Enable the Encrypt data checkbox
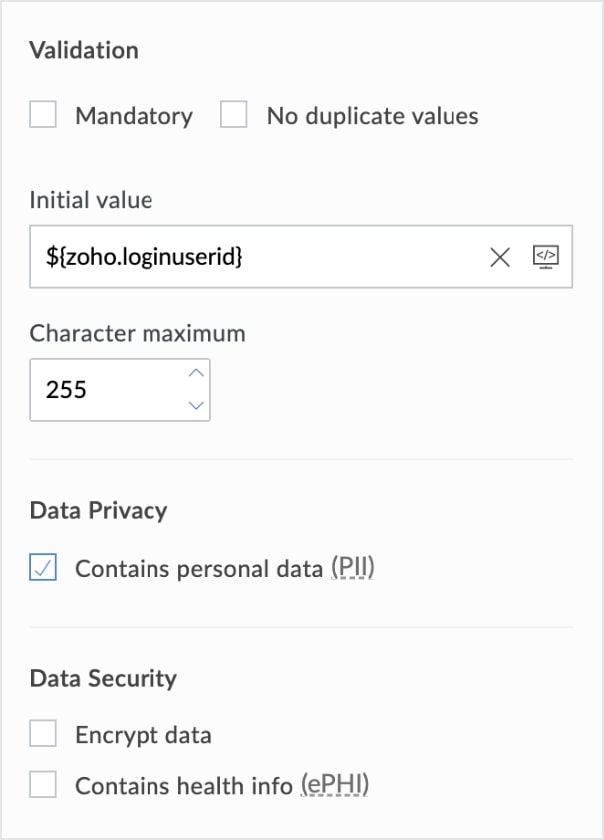The height and width of the screenshot is (840, 604). [43, 736]
